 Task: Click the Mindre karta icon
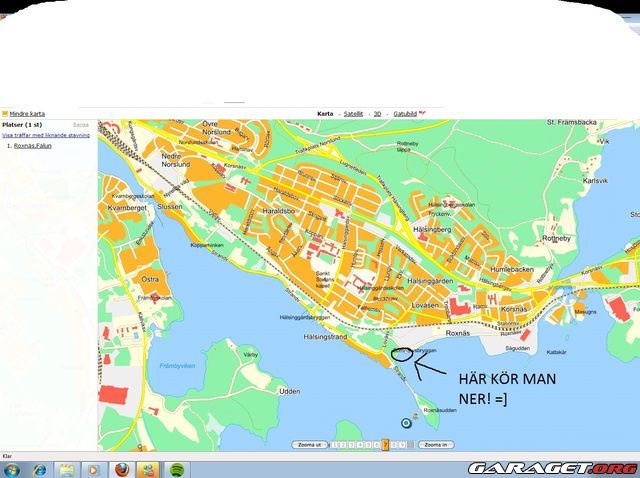tap(5, 114)
